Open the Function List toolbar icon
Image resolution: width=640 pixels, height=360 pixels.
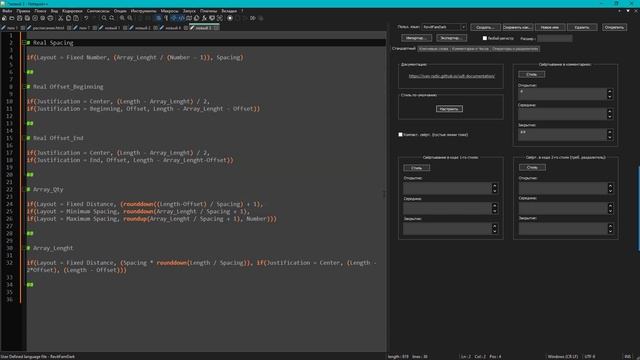point(204,18)
